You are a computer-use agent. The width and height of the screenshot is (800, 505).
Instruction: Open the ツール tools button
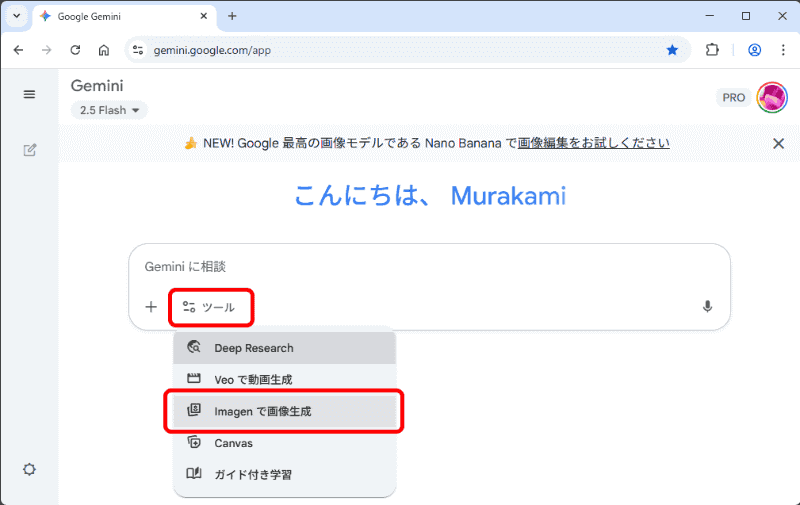click(x=211, y=307)
